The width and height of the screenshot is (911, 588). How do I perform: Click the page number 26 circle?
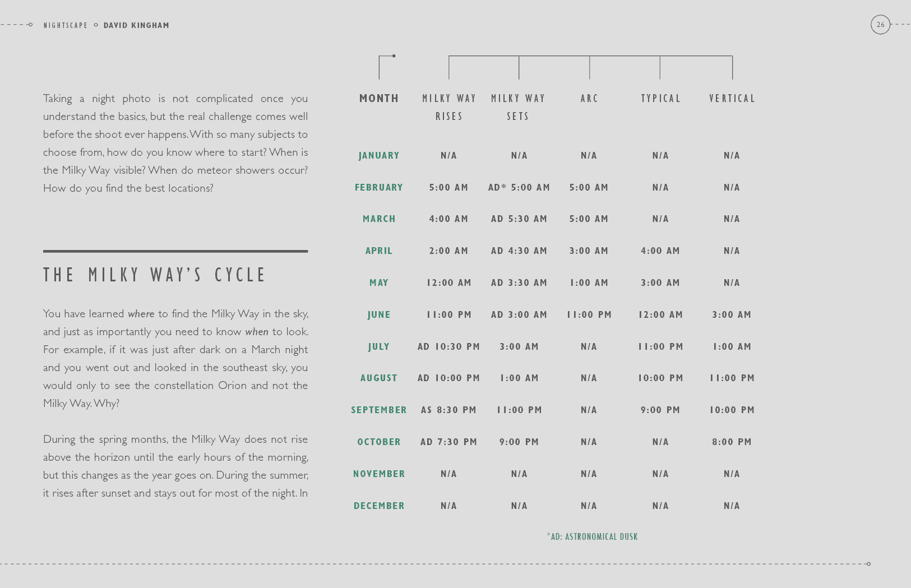pos(880,25)
